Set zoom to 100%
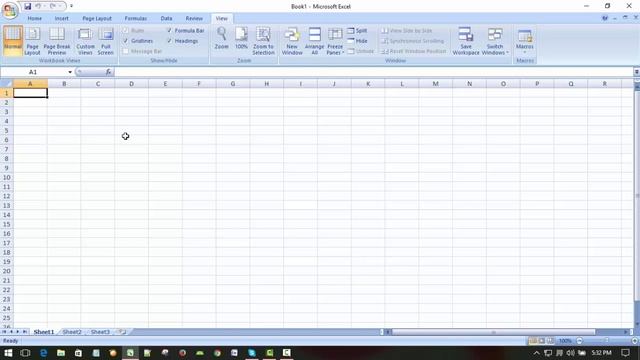640x360 pixels. click(241, 38)
